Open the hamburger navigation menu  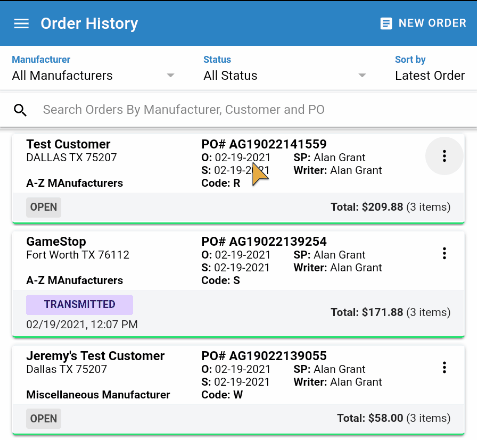click(21, 24)
